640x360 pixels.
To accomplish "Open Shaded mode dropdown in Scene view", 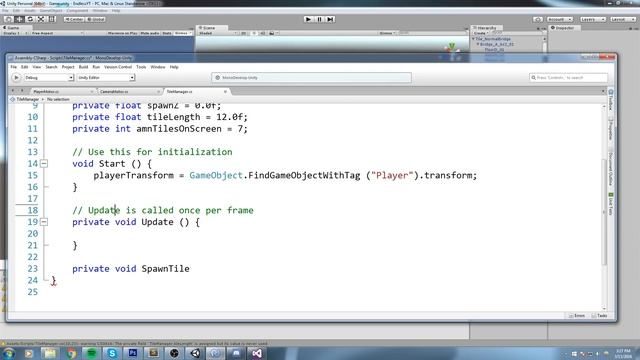I will click(218, 33).
